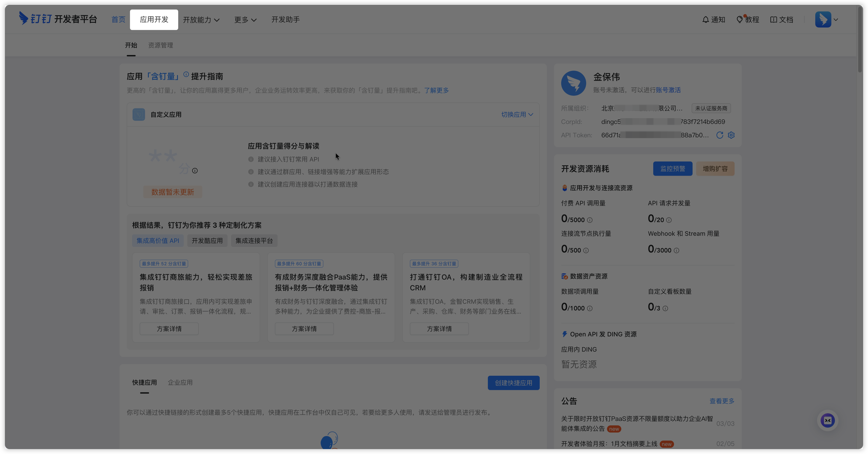Click the 创建快捷应用 button

point(514,383)
